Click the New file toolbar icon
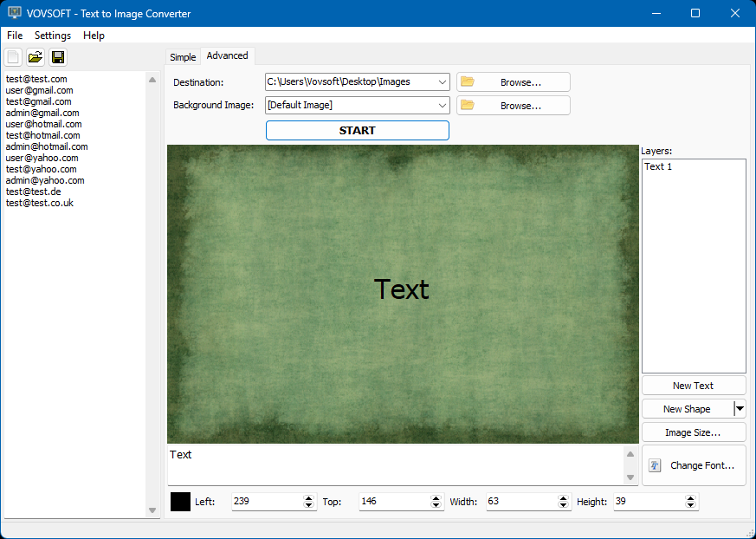The height and width of the screenshot is (539, 756). pos(13,57)
